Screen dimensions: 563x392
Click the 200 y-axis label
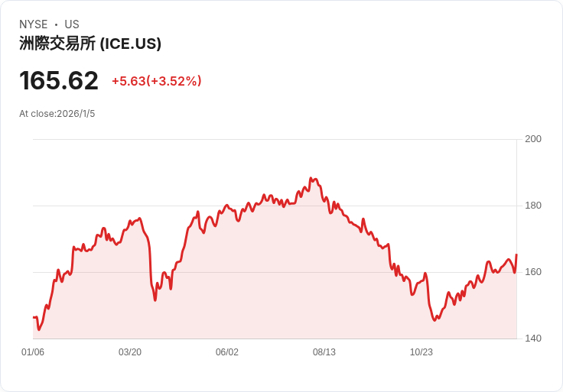[x=533, y=139]
